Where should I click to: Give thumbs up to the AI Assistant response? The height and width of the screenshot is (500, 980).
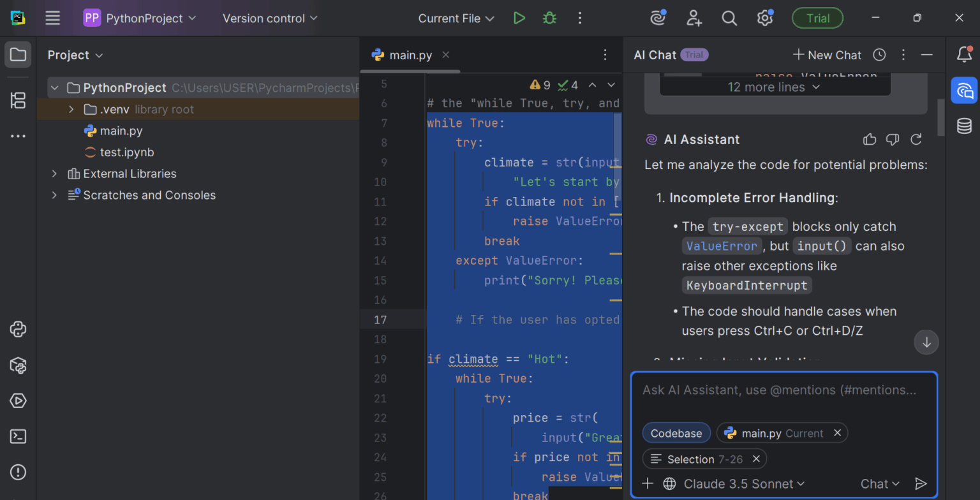870,139
